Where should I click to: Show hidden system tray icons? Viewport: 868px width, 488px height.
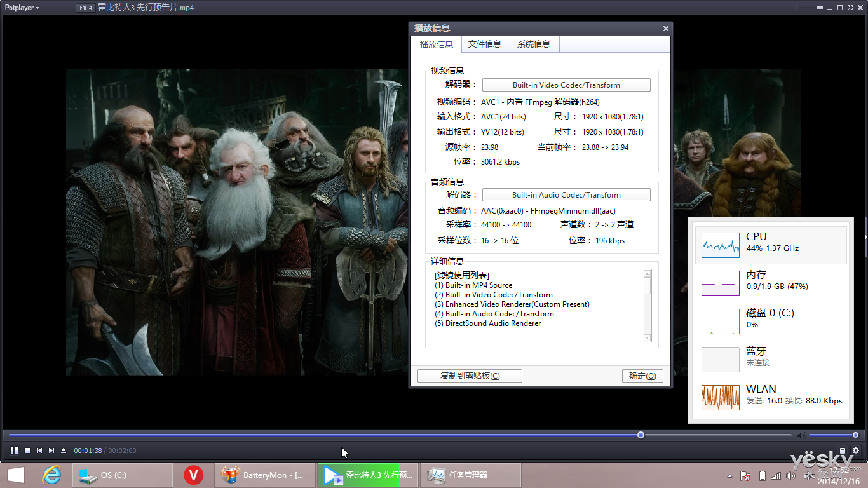730,476
